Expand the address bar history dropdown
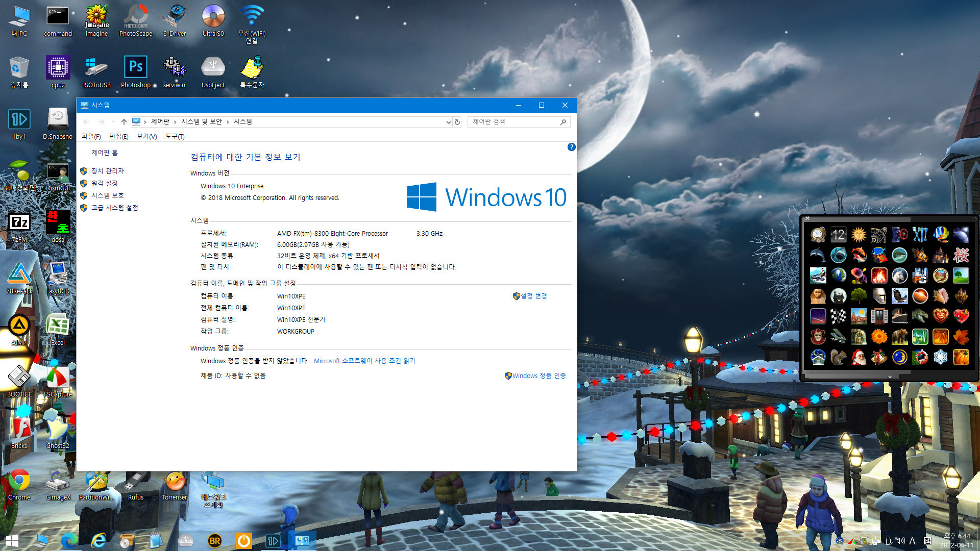 click(448, 122)
